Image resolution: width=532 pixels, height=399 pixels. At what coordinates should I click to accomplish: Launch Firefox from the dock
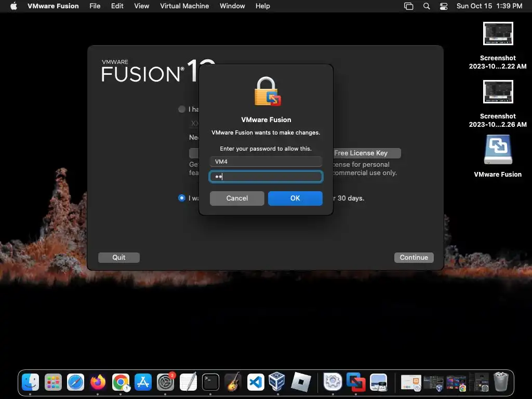tap(98, 382)
